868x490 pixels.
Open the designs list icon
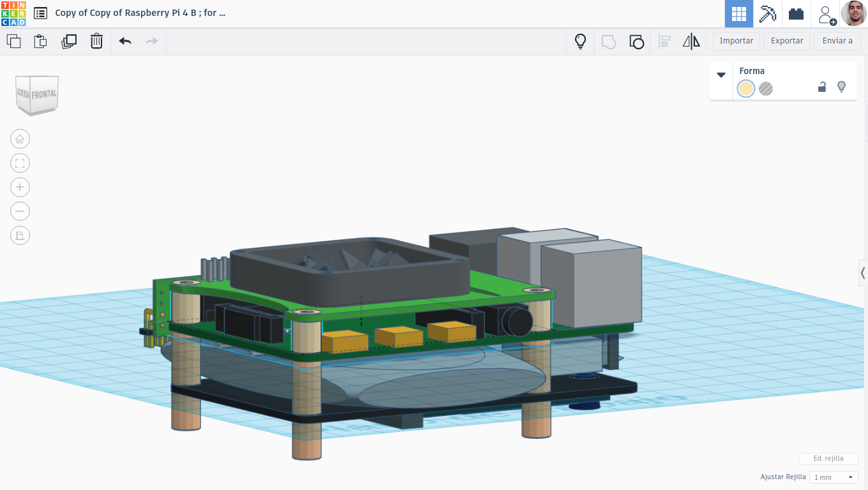40,13
